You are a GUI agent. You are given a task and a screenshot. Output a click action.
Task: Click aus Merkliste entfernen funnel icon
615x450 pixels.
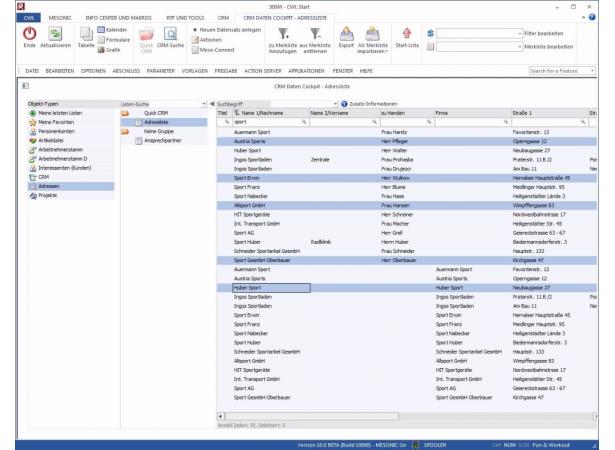pos(315,34)
